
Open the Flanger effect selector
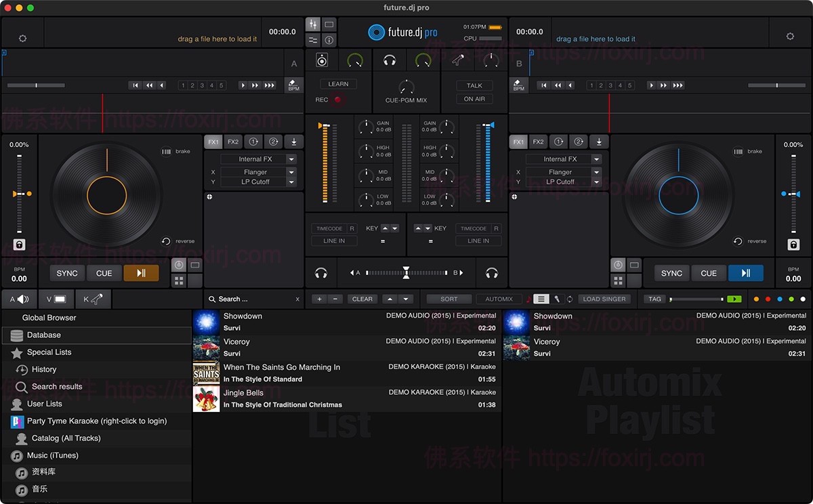(258, 171)
